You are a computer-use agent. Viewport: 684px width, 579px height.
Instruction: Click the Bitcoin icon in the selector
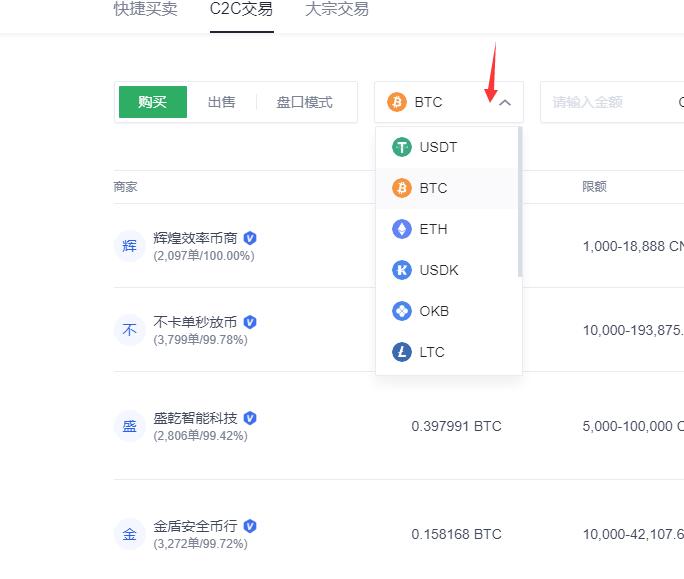tap(397, 102)
